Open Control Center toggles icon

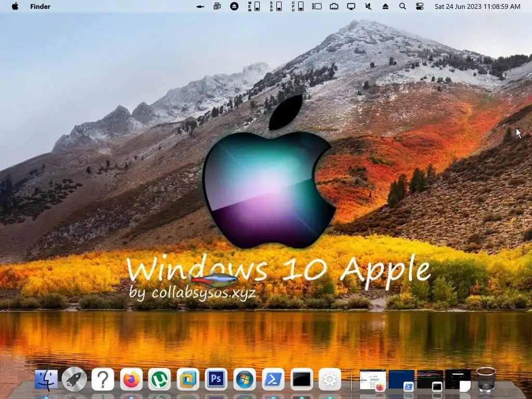(x=420, y=6)
